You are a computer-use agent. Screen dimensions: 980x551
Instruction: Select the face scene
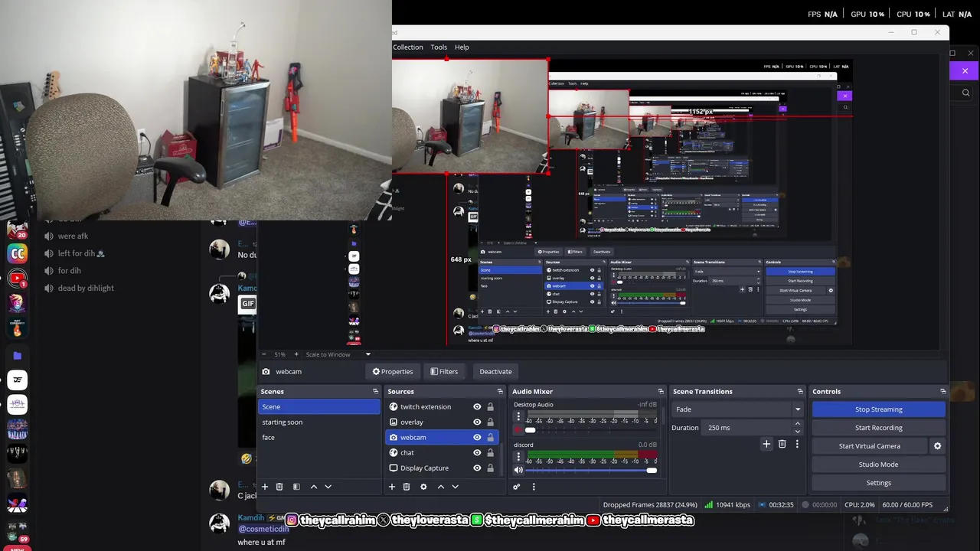point(319,438)
